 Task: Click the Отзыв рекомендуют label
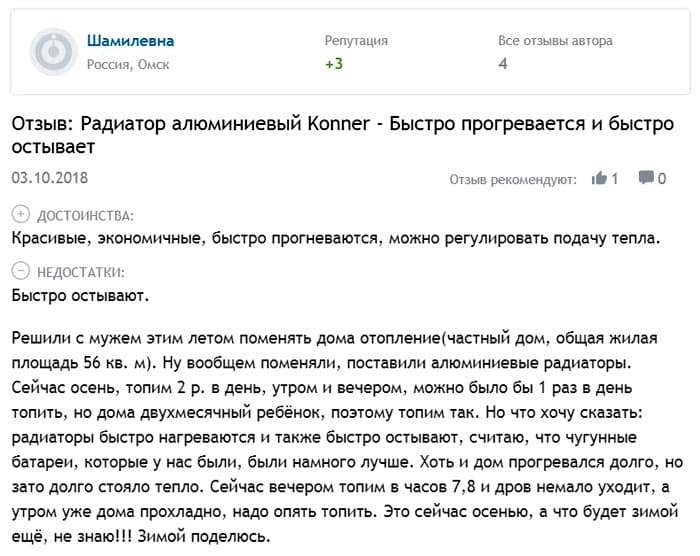click(x=513, y=179)
